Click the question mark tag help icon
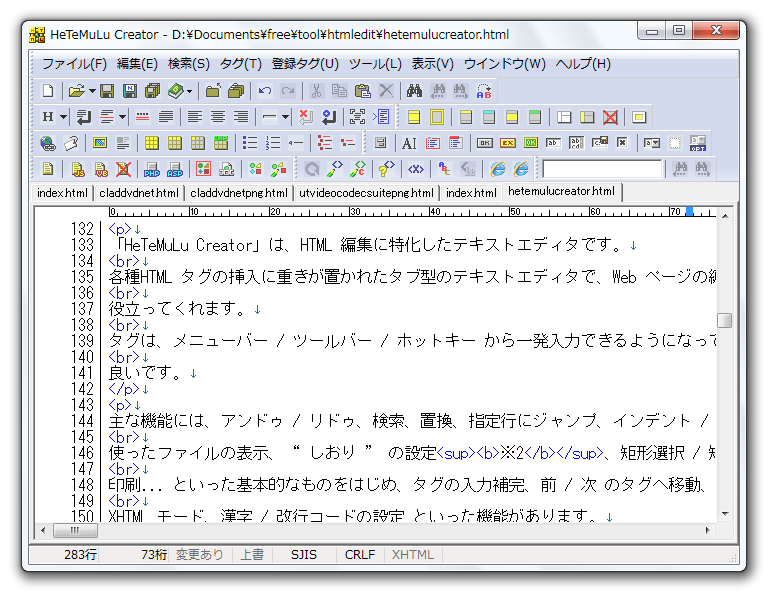768x595 pixels. [x=386, y=169]
